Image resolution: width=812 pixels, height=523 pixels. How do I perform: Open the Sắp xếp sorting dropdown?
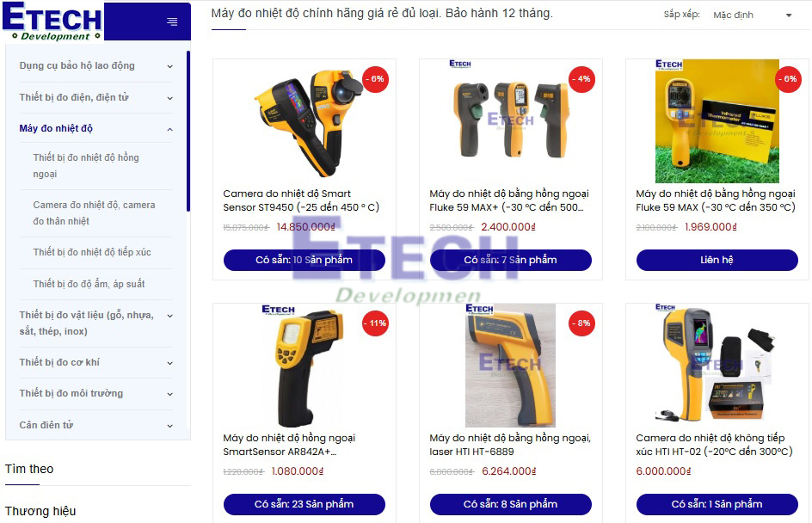click(x=753, y=15)
